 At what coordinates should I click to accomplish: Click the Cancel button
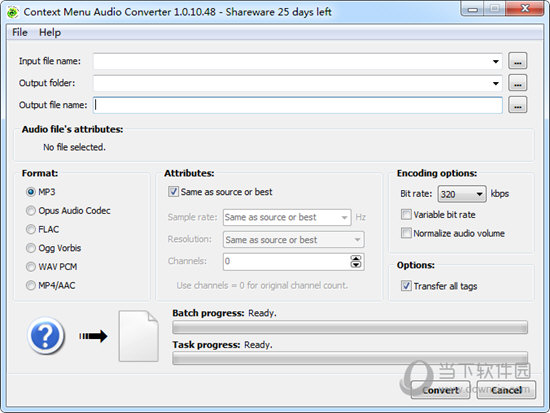(x=506, y=390)
